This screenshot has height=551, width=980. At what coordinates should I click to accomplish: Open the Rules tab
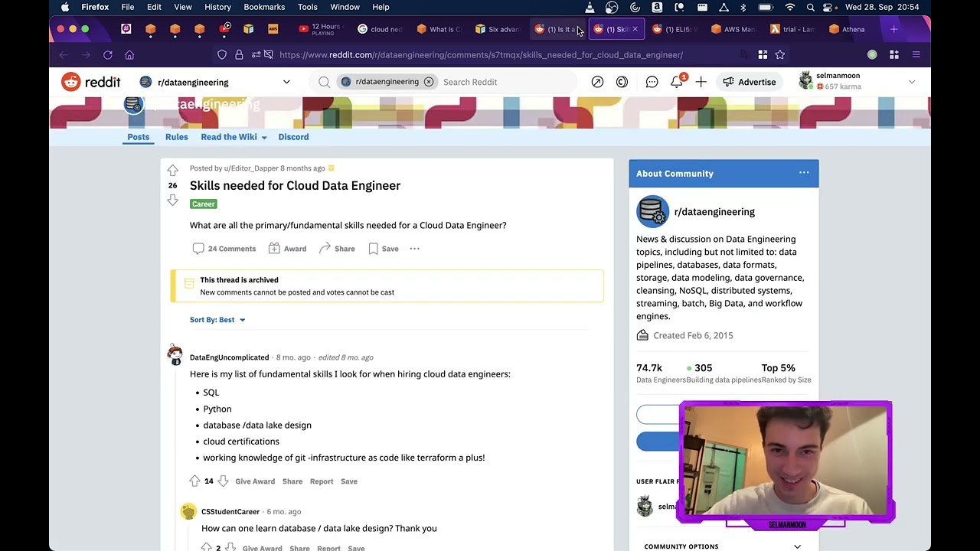[176, 137]
